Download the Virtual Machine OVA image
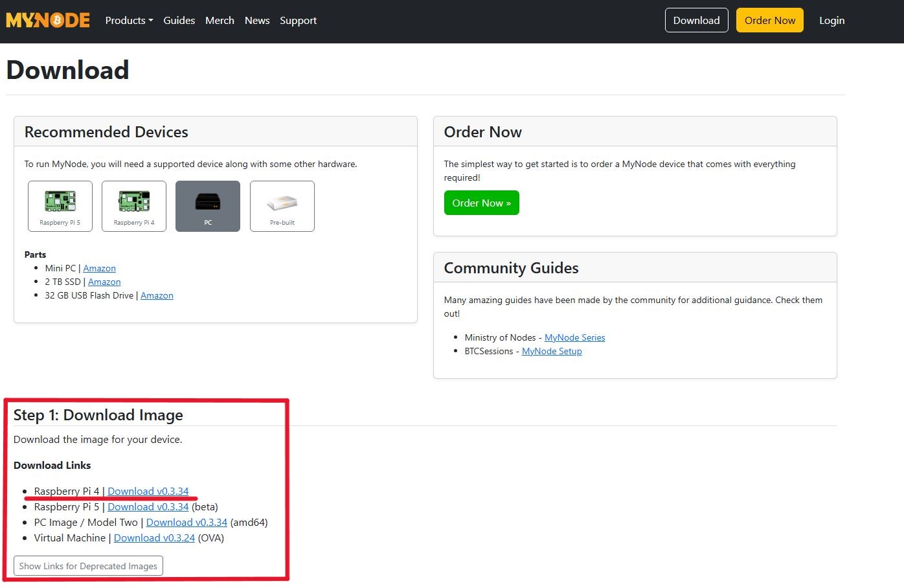904x588 pixels. pyautogui.click(x=154, y=537)
